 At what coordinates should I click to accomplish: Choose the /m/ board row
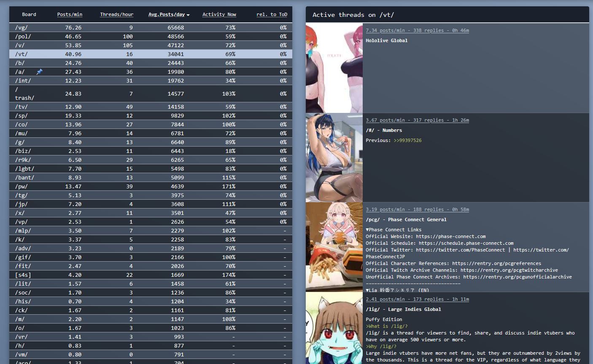151,319
